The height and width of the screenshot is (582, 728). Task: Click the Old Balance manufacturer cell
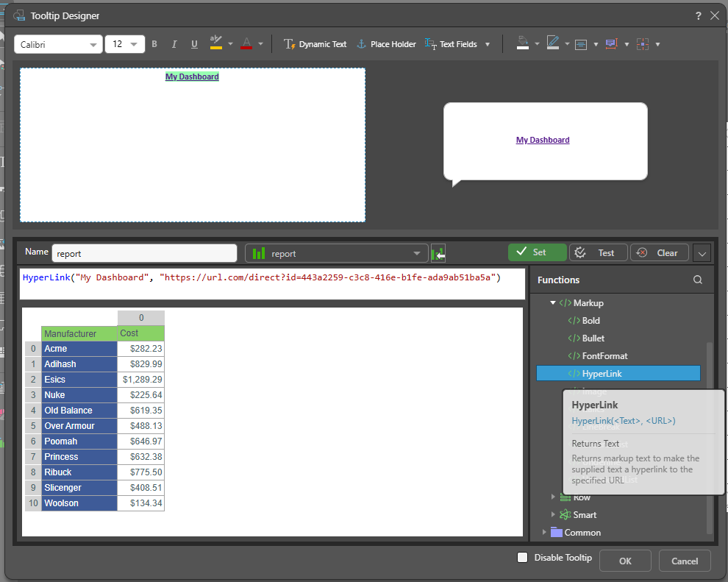click(79, 411)
